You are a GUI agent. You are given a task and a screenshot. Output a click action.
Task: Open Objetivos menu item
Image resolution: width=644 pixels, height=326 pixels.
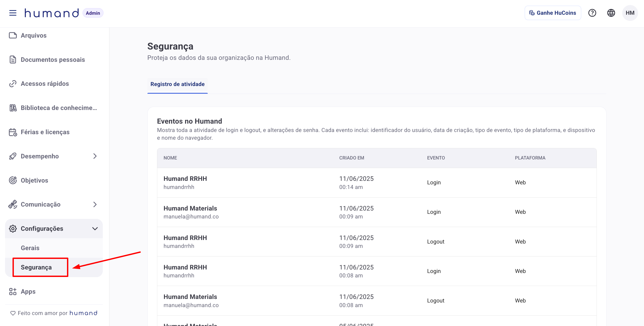[x=54, y=180]
